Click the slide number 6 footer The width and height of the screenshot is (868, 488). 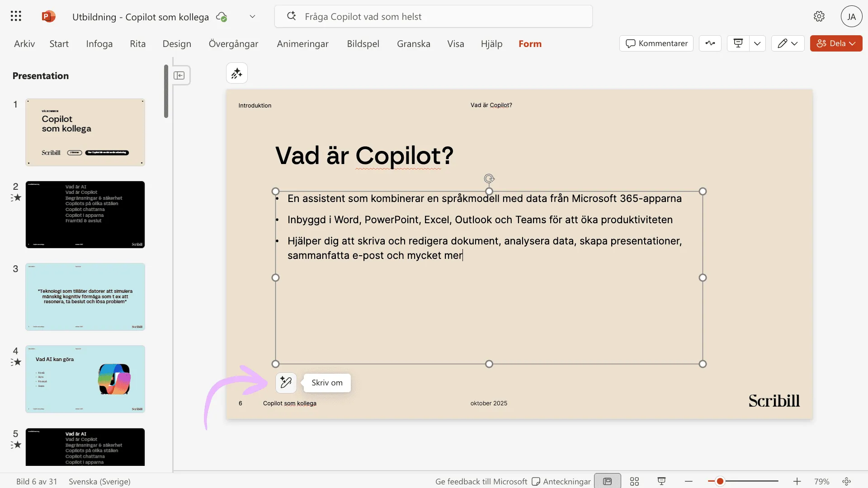[241, 403]
